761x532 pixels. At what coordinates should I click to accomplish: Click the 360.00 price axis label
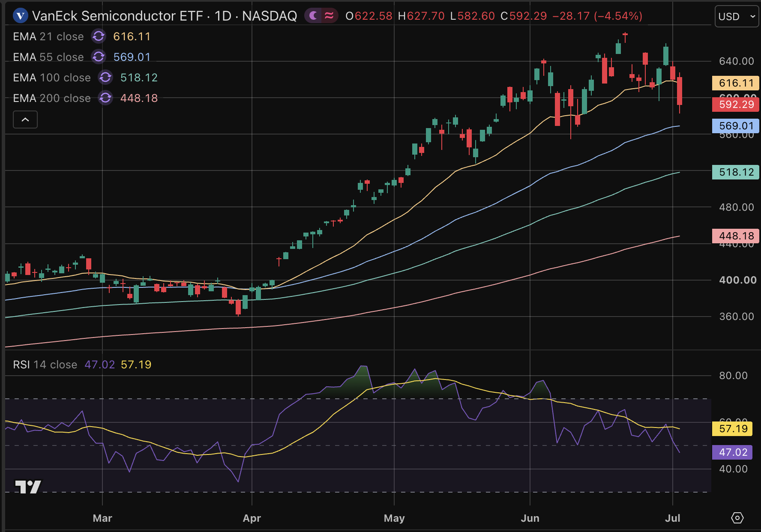coord(736,317)
